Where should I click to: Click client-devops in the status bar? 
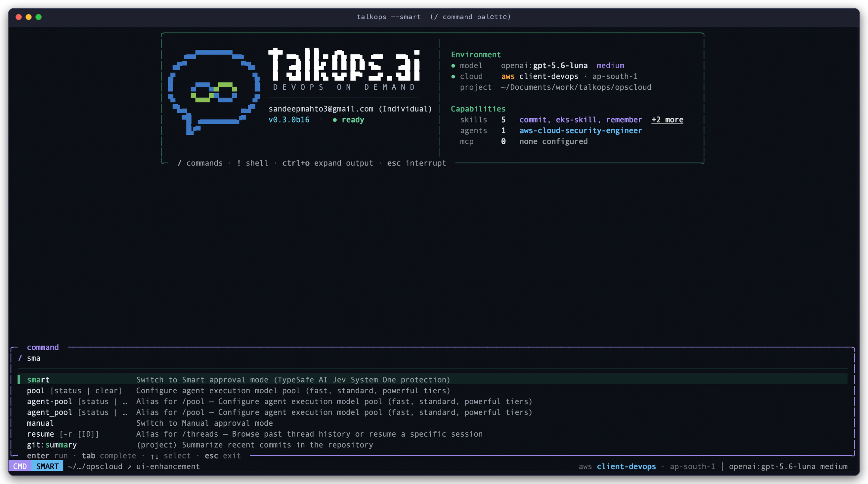pyautogui.click(x=626, y=466)
